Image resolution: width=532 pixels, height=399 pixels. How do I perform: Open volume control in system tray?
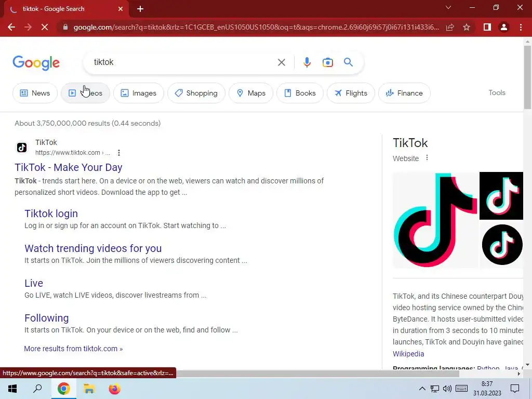click(447, 389)
